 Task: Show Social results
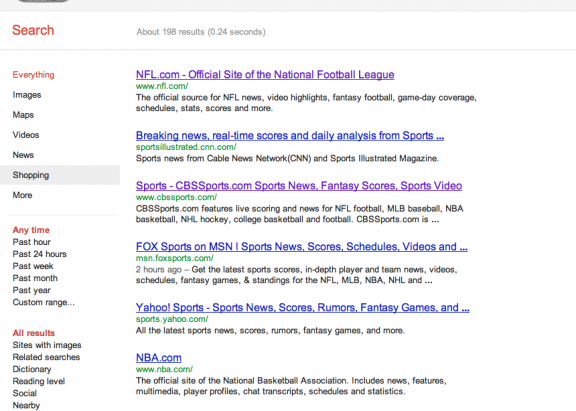click(x=25, y=393)
